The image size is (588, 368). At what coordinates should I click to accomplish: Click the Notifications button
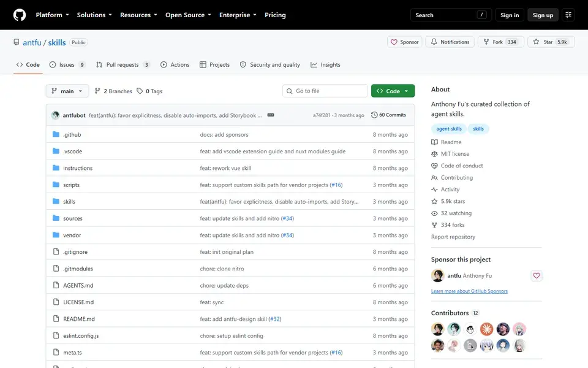click(450, 42)
